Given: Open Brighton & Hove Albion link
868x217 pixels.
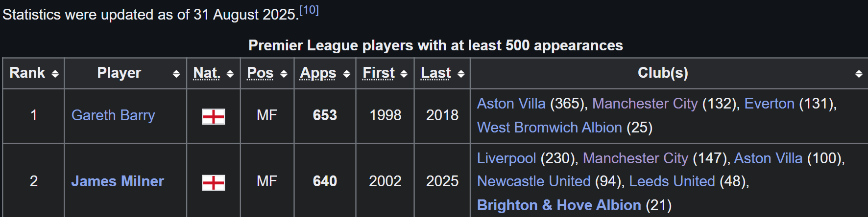Looking at the screenshot, I should (559, 205).
